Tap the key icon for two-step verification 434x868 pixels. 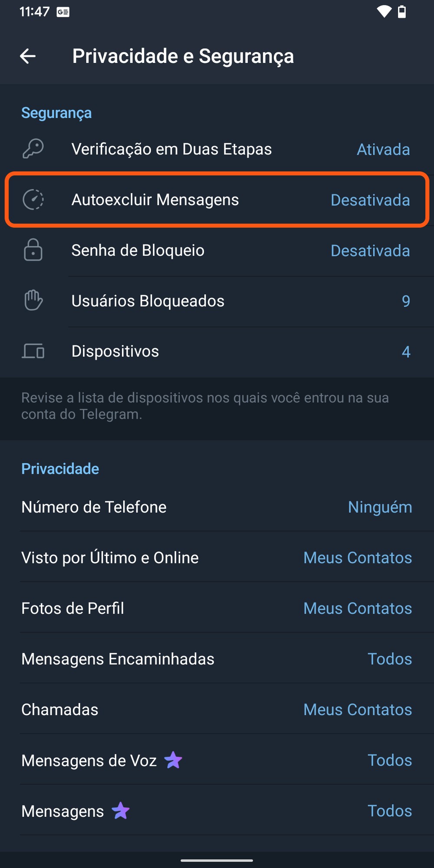33,149
